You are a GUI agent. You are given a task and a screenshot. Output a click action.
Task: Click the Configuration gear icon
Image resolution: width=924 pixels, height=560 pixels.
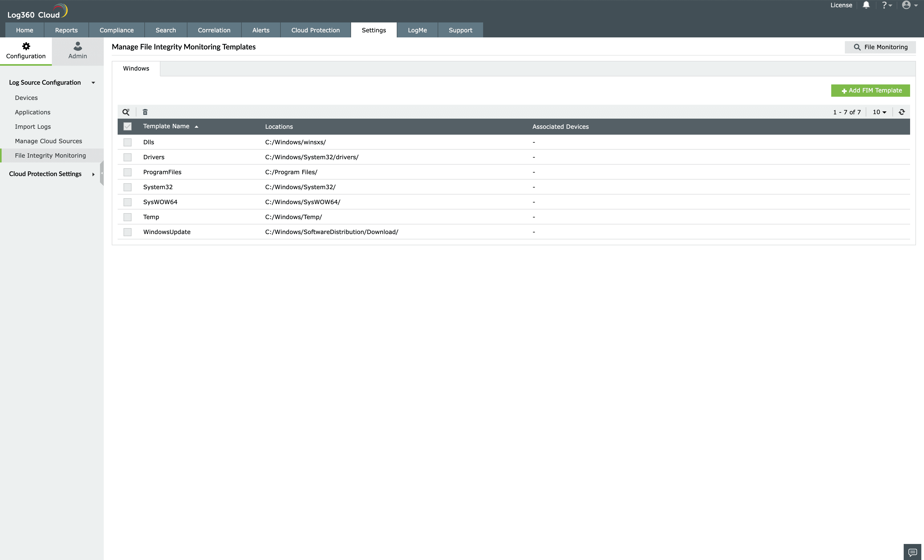click(25, 46)
